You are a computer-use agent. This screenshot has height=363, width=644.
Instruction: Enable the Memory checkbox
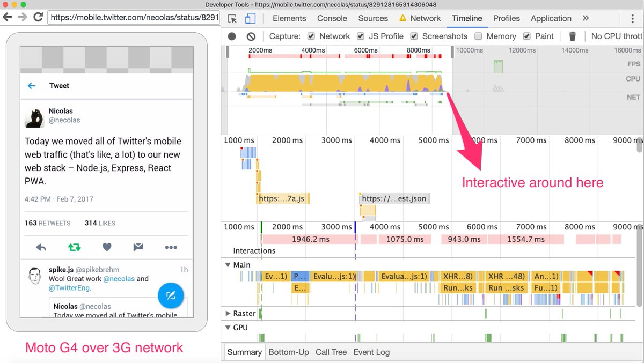[x=478, y=36]
